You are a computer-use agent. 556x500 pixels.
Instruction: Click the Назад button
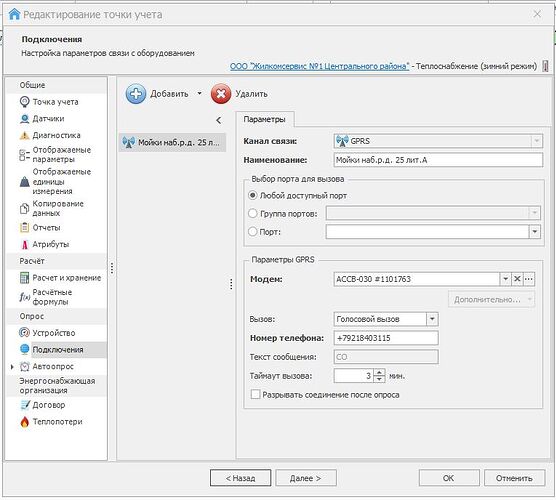(x=240, y=478)
